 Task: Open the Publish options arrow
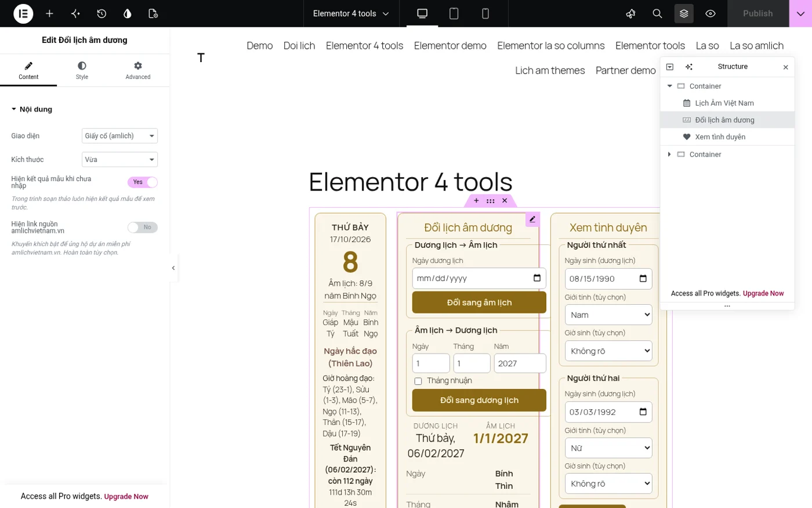pos(800,13)
